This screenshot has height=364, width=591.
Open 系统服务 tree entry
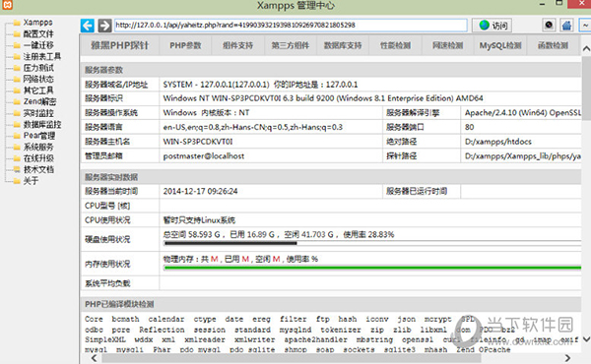38,147
